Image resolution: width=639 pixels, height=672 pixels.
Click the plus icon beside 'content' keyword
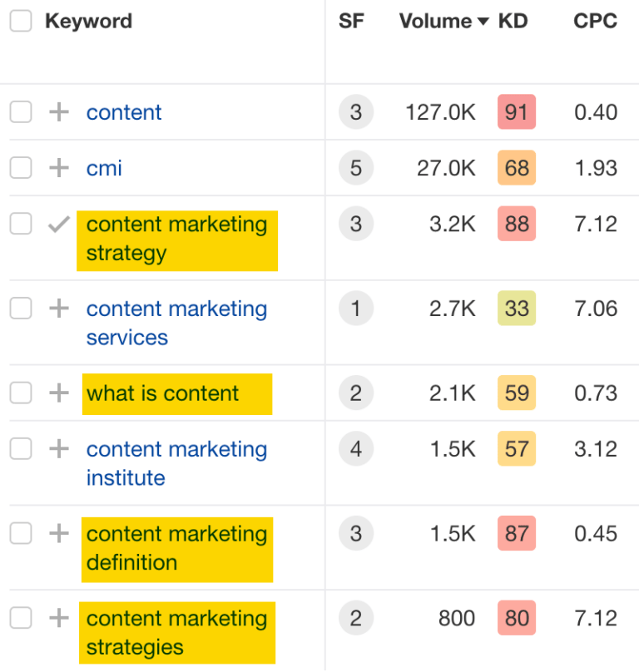pos(58,112)
